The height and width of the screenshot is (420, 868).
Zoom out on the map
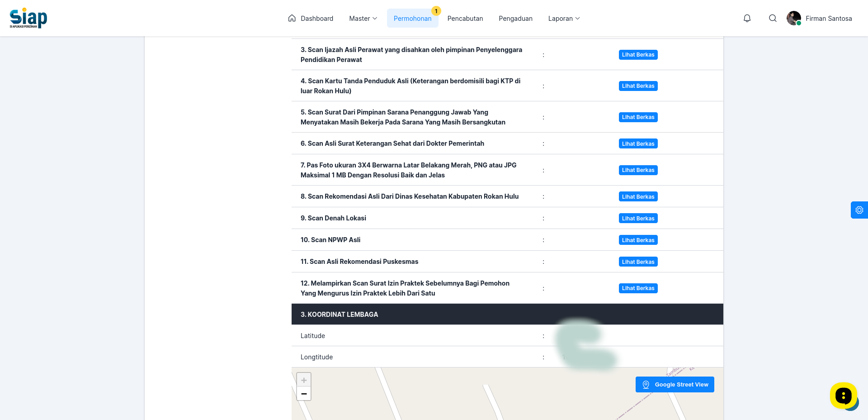(x=304, y=394)
